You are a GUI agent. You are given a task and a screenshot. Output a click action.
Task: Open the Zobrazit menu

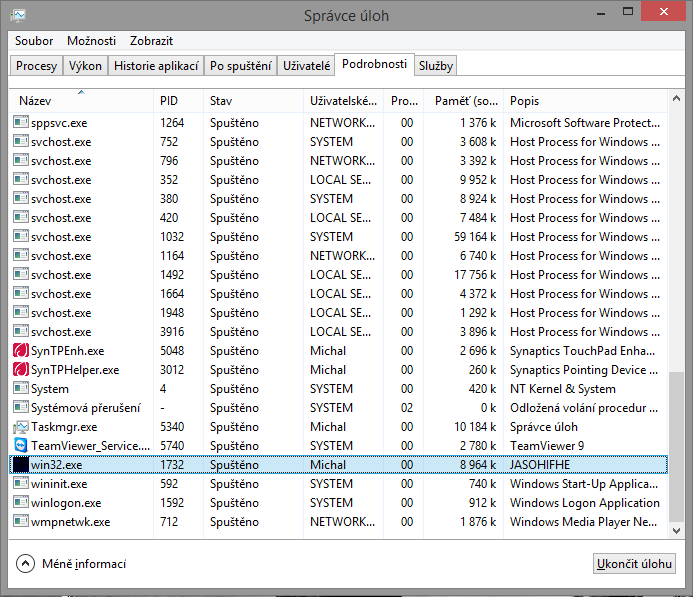coord(151,41)
